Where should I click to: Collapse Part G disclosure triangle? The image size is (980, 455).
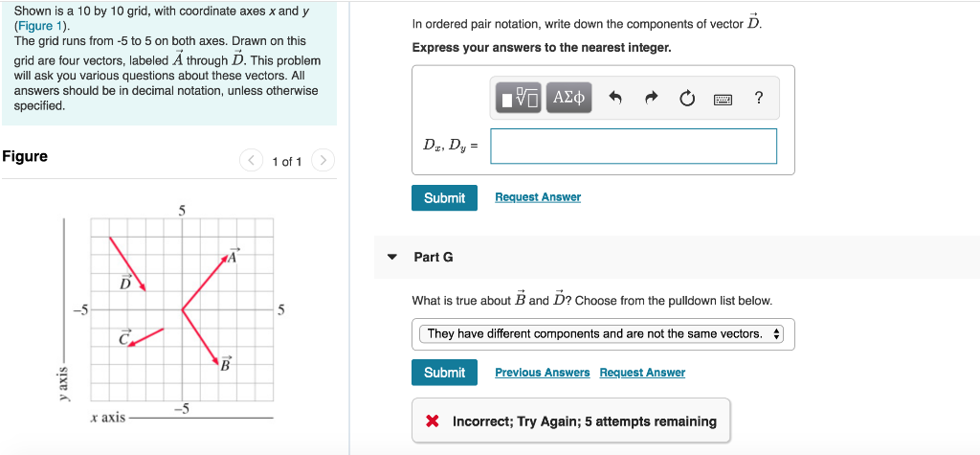click(391, 257)
